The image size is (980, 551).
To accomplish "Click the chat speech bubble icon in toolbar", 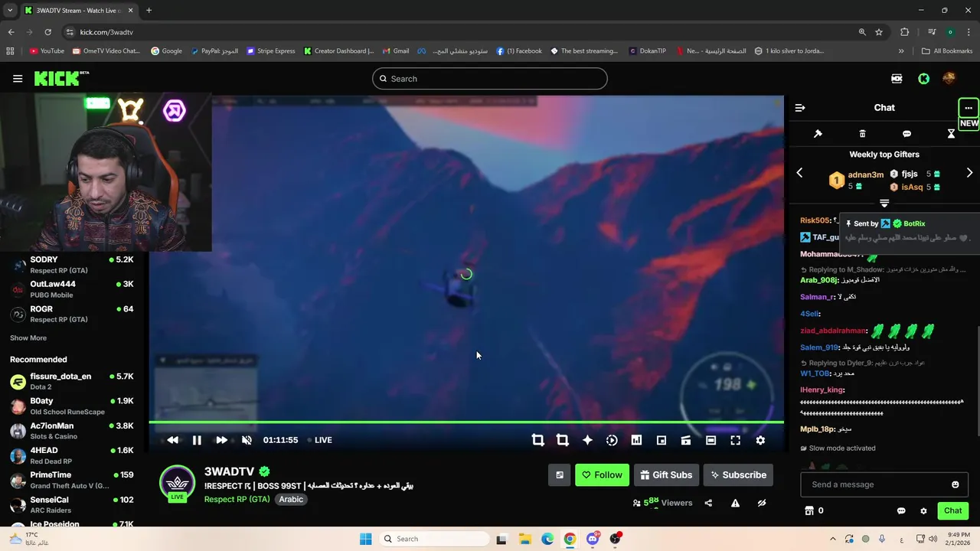I will click(906, 134).
